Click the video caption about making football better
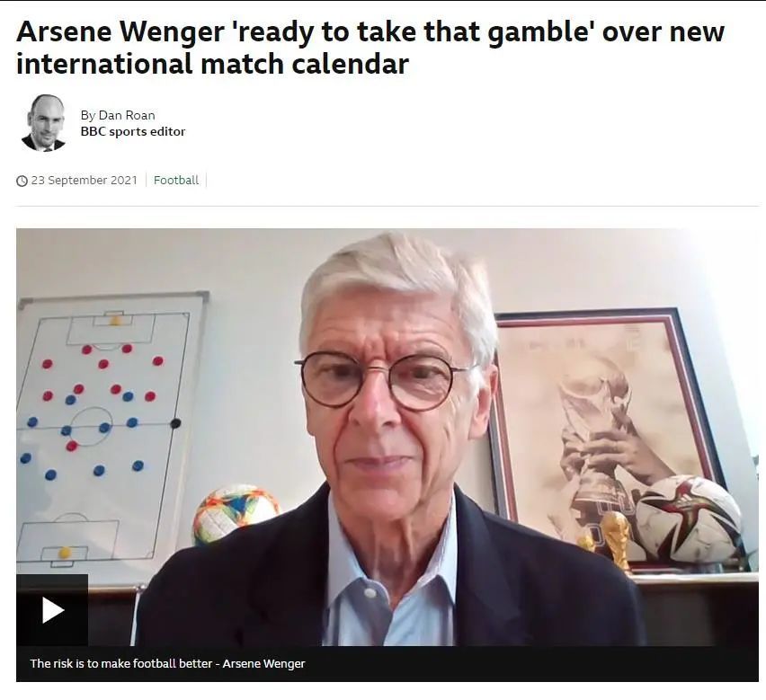Viewport: 766px width, 700px height. [167, 663]
